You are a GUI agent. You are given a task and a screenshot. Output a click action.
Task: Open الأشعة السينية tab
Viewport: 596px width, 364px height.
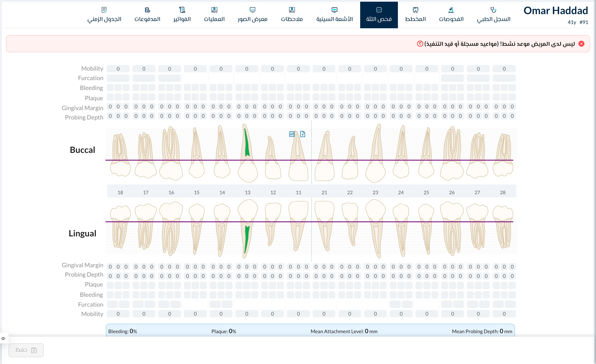click(x=334, y=15)
